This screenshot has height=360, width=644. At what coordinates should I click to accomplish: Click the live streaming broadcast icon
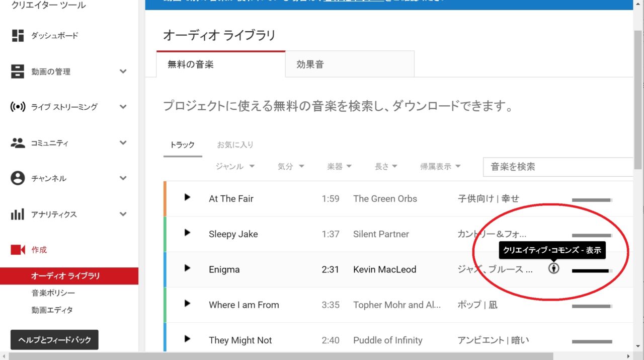[x=18, y=107]
